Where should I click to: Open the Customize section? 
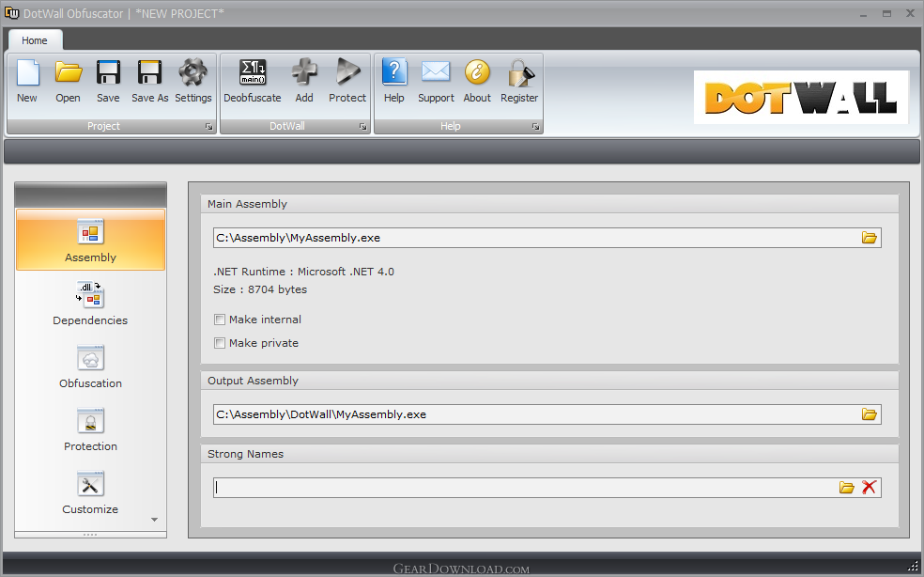[x=90, y=492]
